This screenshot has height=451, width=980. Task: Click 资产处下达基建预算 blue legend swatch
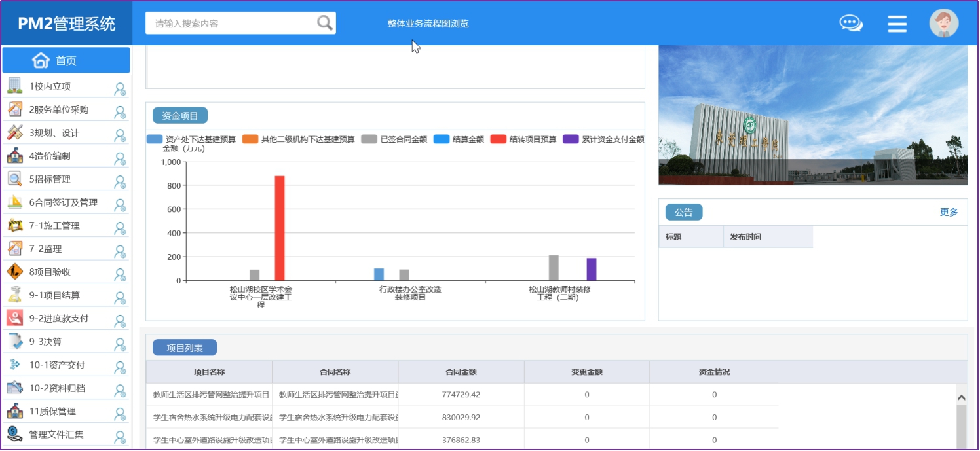click(155, 139)
